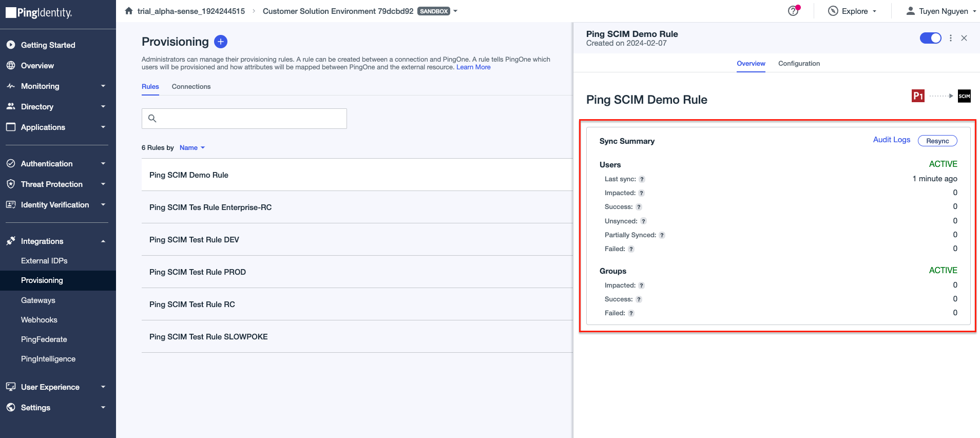This screenshot has height=438, width=980.
Task: Click the Settings globe icon
Action: [11, 407]
